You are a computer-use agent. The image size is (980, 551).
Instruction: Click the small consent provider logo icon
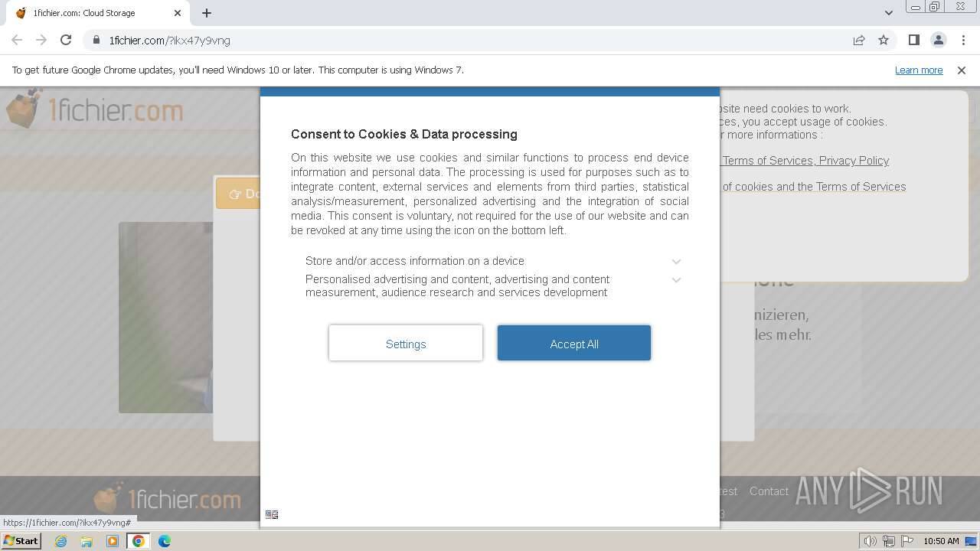pyautogui.click(x=272, y=514)
